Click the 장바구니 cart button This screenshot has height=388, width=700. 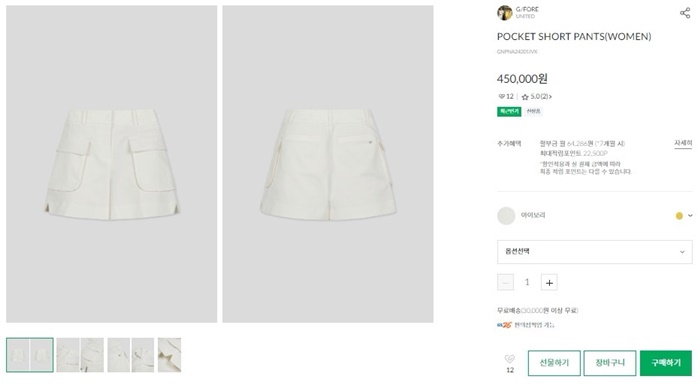(x=610, y=363)
